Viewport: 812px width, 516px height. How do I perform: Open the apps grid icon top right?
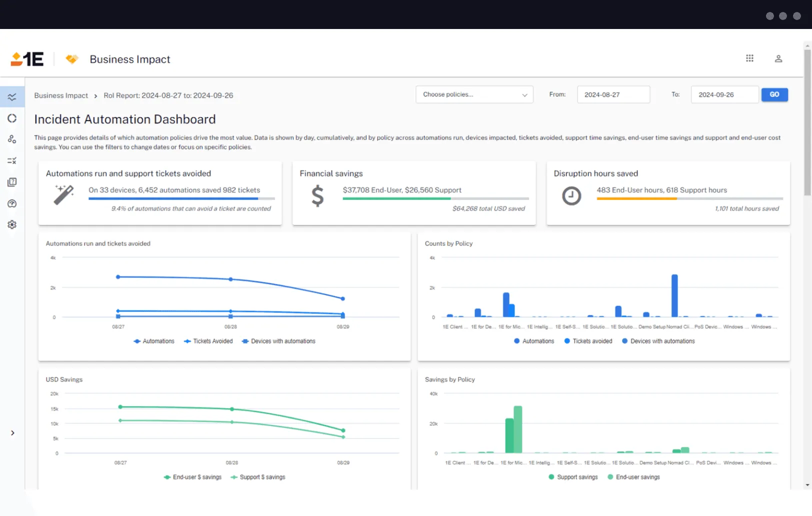(749, 58)
